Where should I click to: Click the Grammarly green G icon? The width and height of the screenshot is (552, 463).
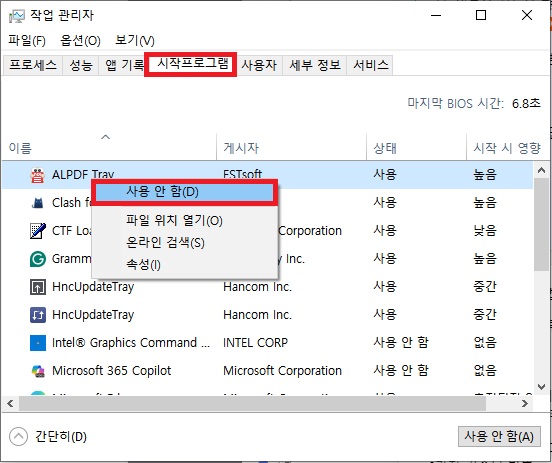37,259
